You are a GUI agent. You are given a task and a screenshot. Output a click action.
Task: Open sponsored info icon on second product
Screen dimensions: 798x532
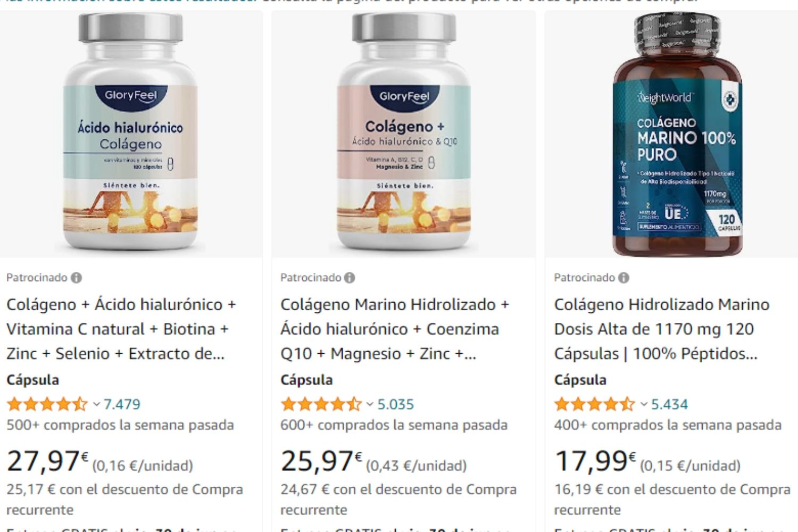coord(350,278)
